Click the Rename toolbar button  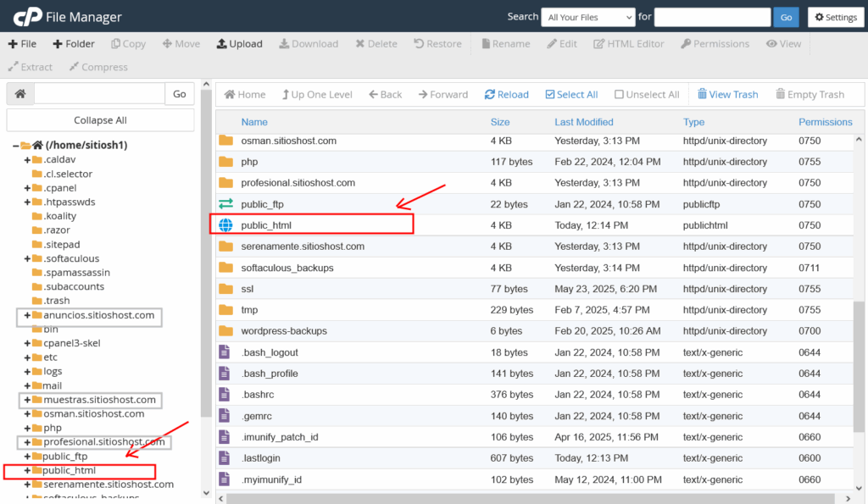tap(505, 44)
